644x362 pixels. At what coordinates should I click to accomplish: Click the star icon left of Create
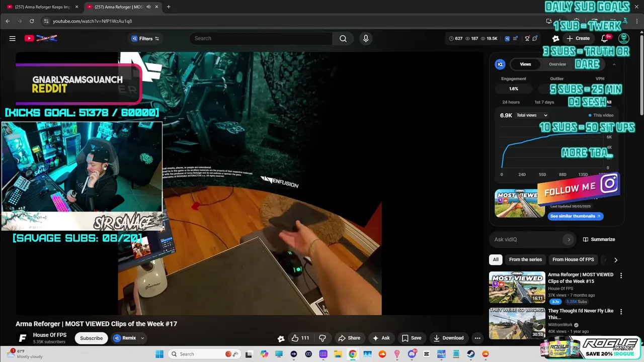pos(555,38)
